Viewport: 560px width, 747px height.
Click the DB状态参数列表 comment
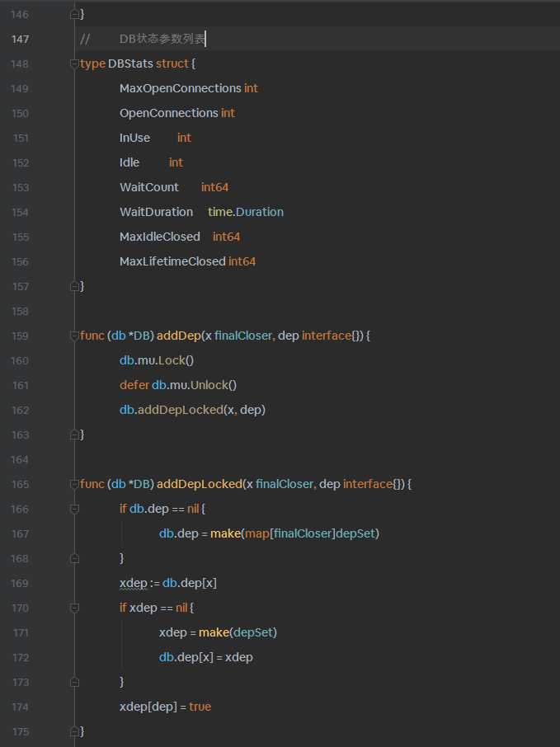[x=162, y=39]
